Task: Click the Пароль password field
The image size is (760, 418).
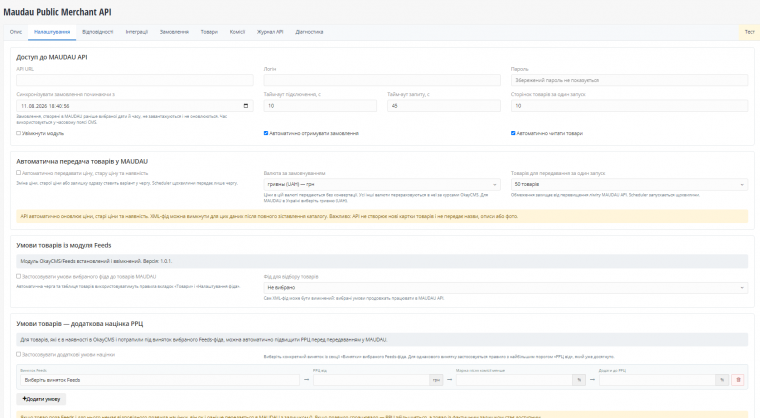Action: [629, 80]
